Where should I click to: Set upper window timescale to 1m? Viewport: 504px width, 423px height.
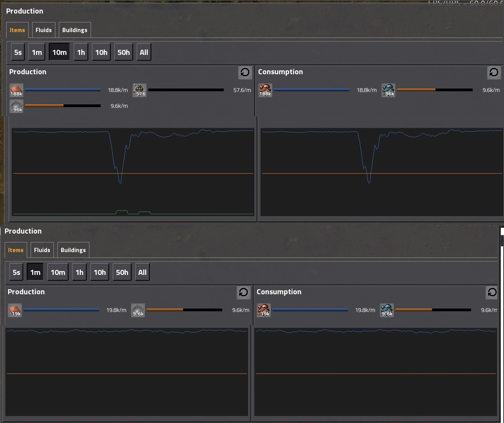[x=37, y=52]
